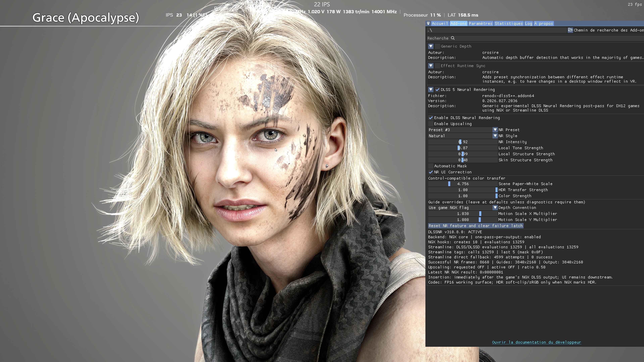The height and width of the screenshot is (362, 644).
Task: Collapse the overlay window using the title triangle
Action: (x=428, y=23)
